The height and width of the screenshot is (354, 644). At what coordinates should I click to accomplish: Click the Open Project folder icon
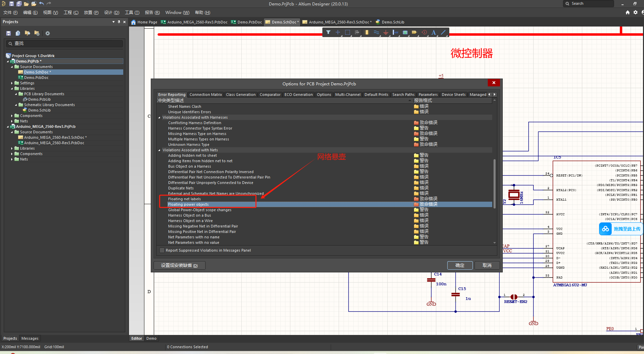34,4
